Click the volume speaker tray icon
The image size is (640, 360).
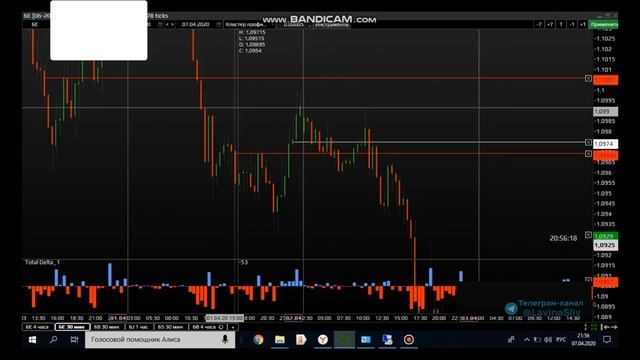tap(548, 340)
